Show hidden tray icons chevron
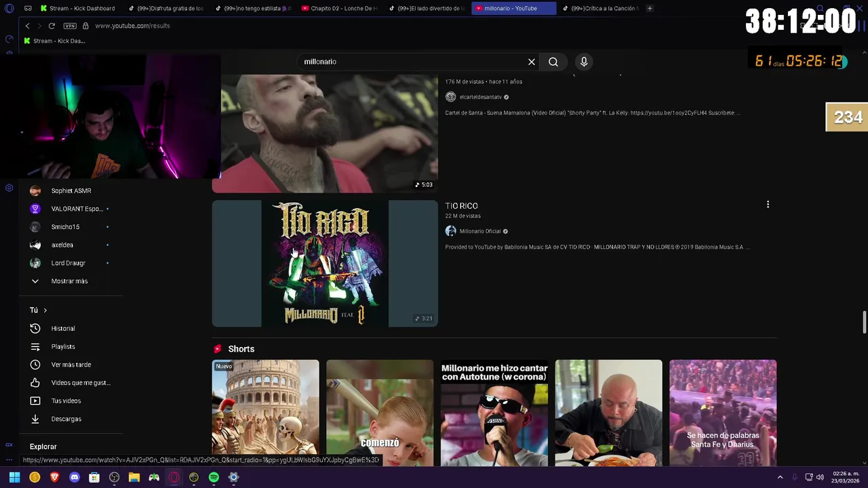868x488 pixels. point(780,477)
